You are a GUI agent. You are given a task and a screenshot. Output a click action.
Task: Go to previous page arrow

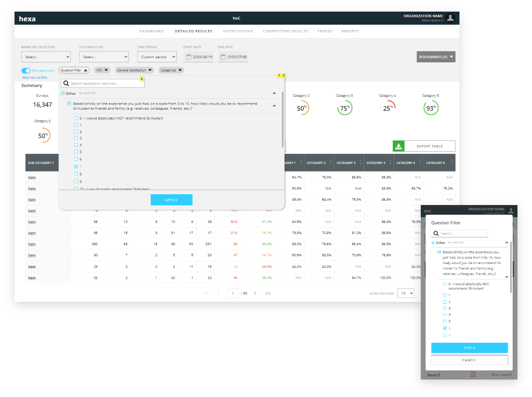click(219, 293)
